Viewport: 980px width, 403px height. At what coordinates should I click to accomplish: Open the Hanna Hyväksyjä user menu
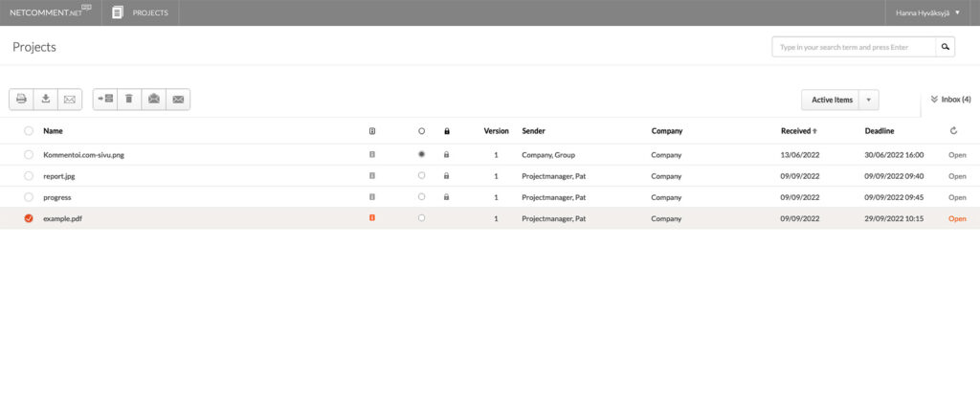tap(927, 12)
